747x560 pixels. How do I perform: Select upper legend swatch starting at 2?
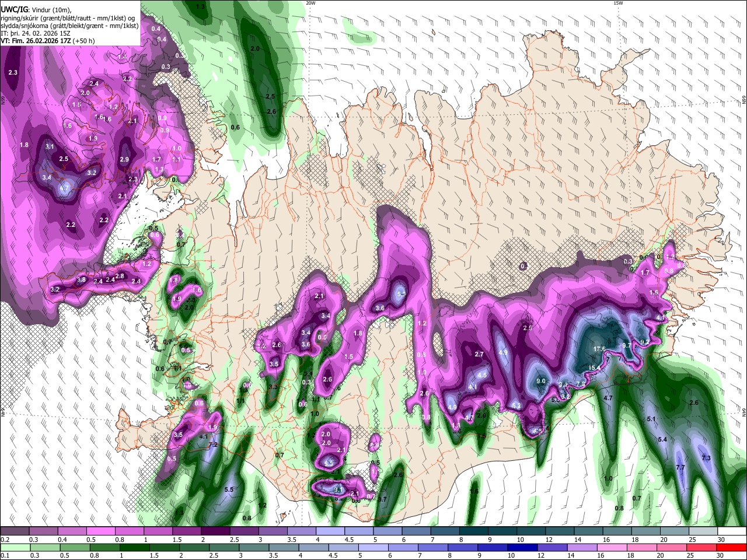tap(215, 531)
